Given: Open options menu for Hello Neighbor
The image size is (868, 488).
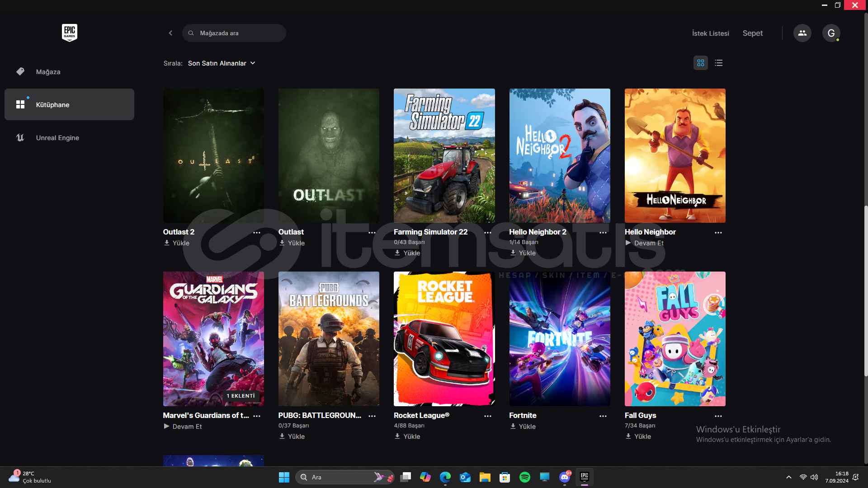Looking at the screenshot, I should tap(718, 233).
